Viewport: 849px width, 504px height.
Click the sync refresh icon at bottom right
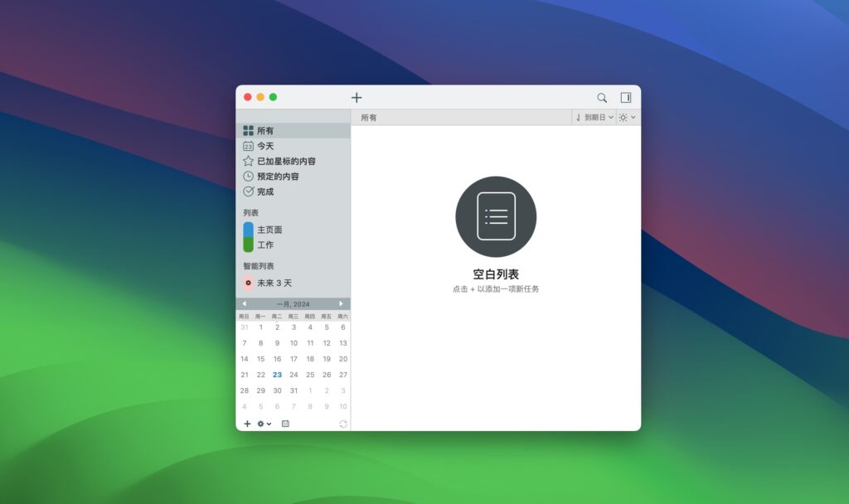(342, 424)
